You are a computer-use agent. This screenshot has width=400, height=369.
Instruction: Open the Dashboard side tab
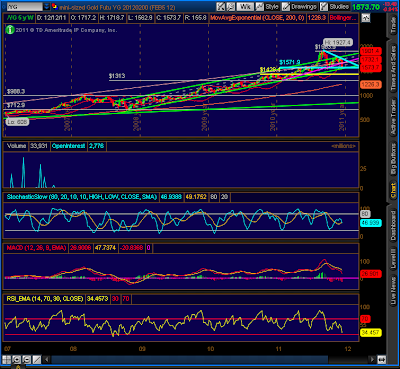pos(394,225)
